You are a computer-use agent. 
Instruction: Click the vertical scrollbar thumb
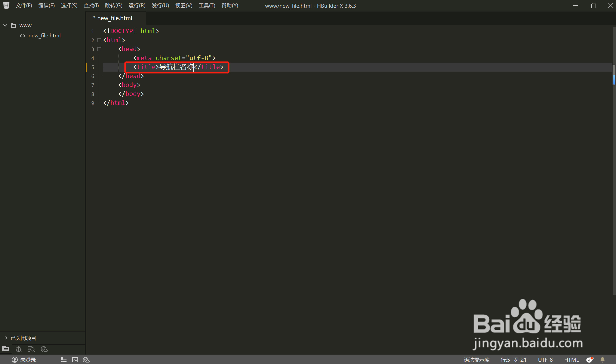pyautogui.click(x=614, y=75)
